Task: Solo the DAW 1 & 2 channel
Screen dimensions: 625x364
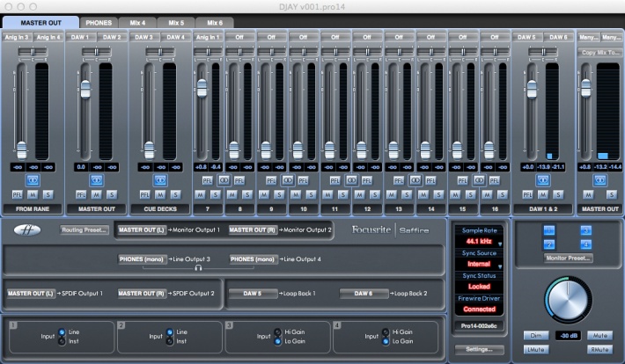Action: click(557, 193)
